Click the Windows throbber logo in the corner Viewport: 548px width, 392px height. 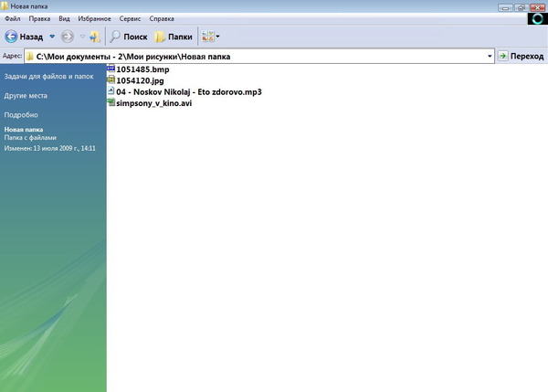537,19
